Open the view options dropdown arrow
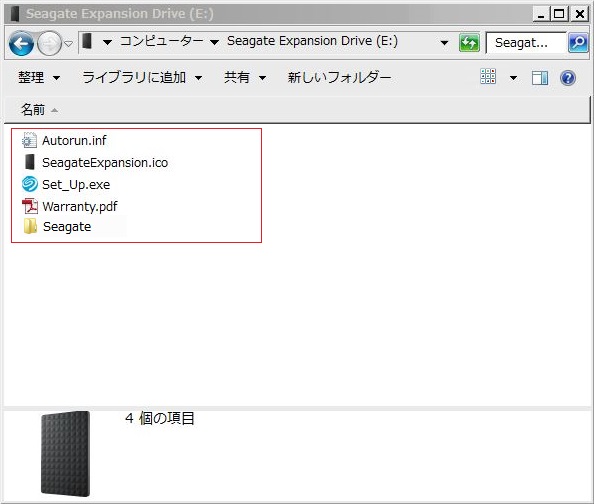 coord(513,78)
